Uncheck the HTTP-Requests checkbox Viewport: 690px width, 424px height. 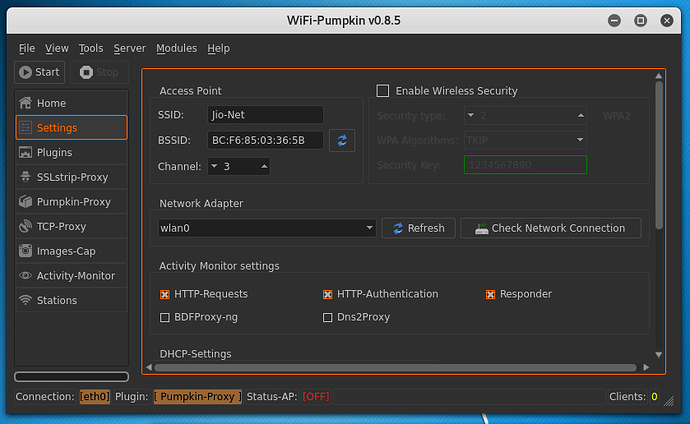click(165, 295)
